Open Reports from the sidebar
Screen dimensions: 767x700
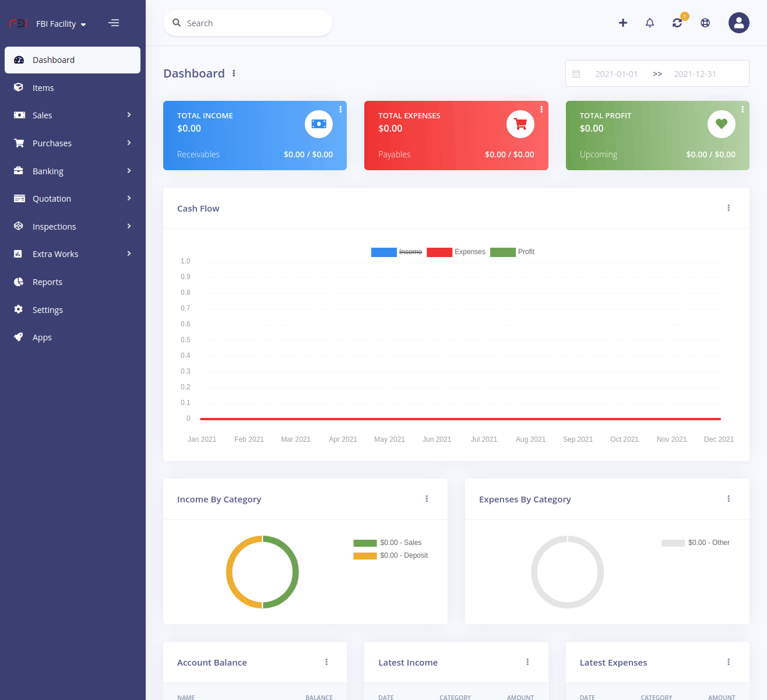tap(47, 282)
